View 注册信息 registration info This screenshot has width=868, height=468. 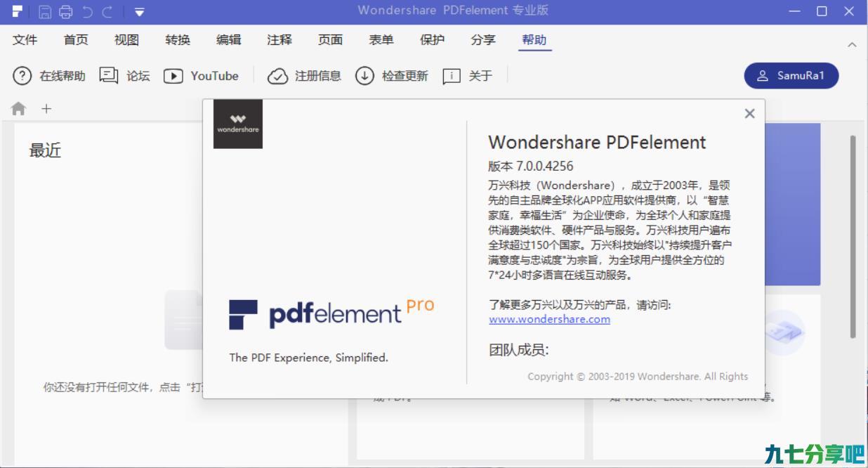(x=304, y=76)
